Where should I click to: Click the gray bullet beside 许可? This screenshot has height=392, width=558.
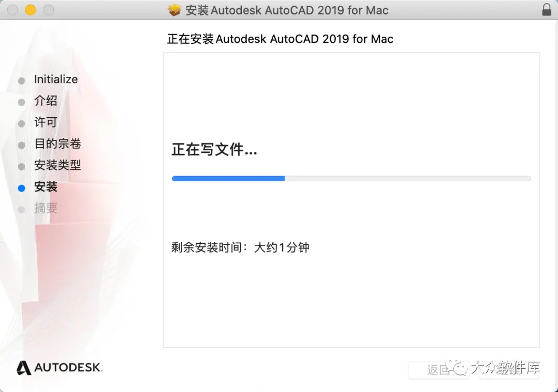21,124
